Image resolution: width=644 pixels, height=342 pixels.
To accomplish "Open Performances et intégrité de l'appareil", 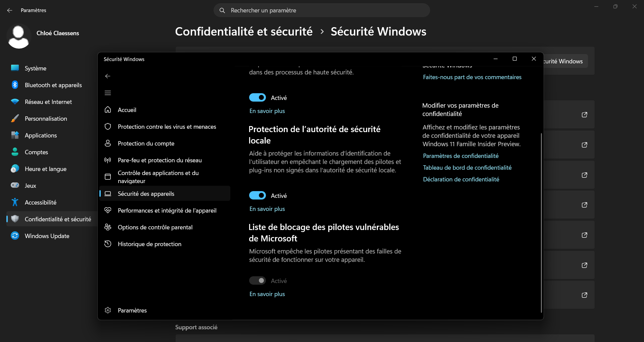I will point(167,210).
